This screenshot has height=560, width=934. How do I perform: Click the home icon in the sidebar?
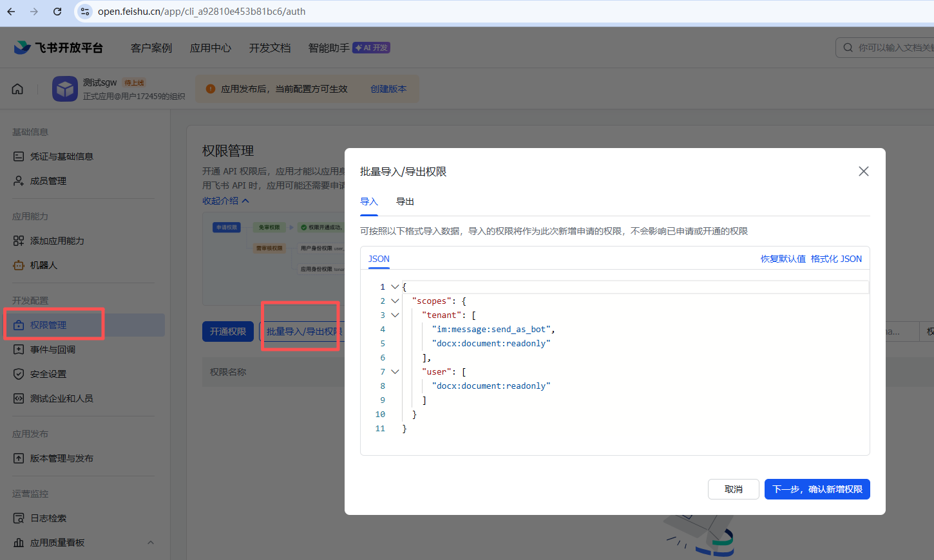(x=17, y=89)
